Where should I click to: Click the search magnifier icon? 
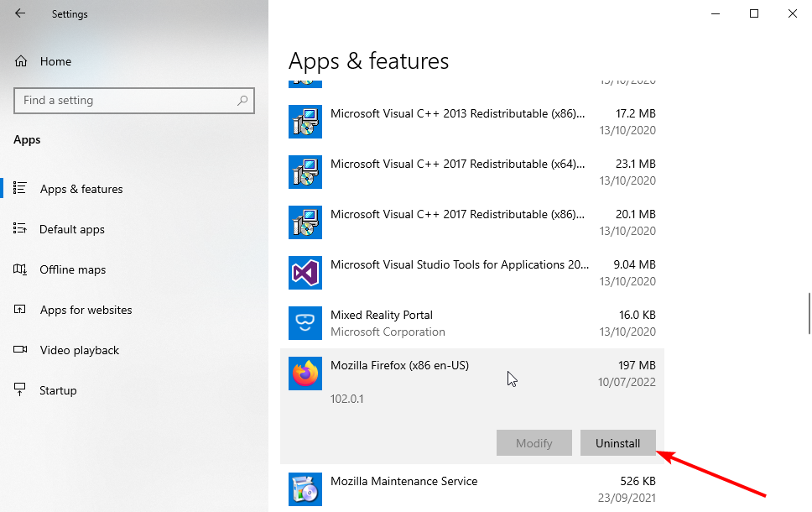[242, 101]
